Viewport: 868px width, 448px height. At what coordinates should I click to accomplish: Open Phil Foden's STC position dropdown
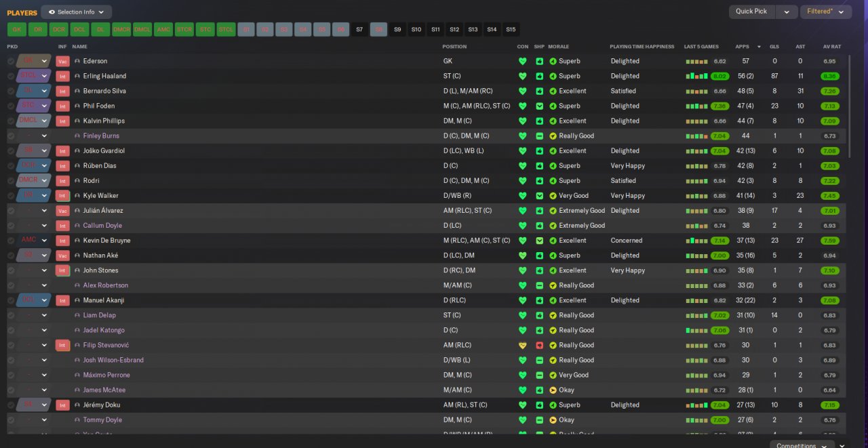[34, 106]
